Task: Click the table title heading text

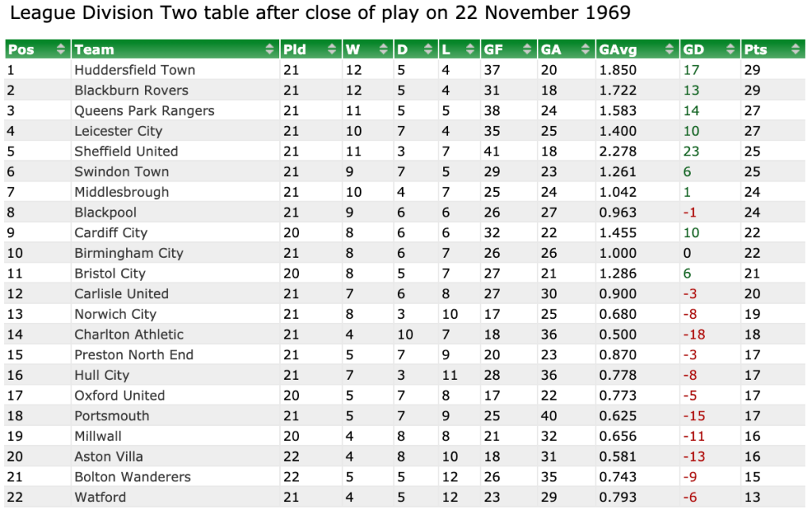Action: click(320, 14)
